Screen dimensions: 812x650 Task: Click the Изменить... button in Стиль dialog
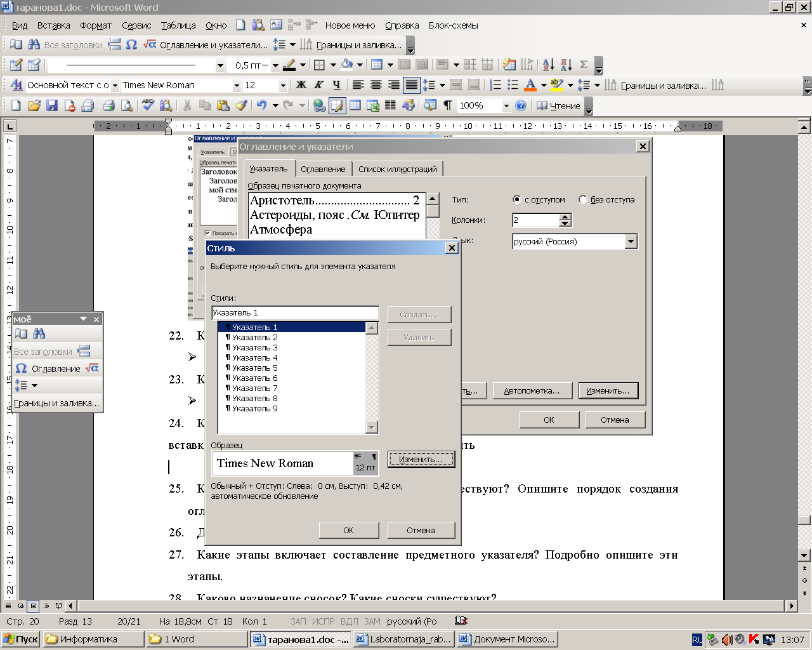pos(421,459)
